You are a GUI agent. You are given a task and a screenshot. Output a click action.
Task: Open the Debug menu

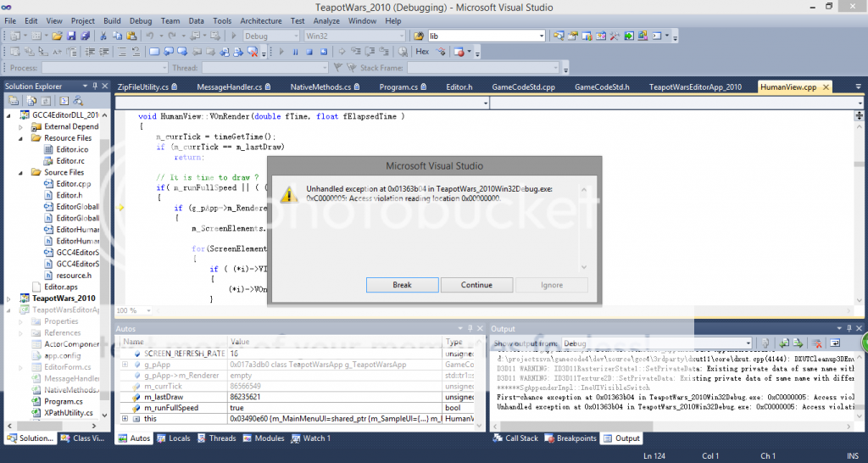click(x=141, y=20)
